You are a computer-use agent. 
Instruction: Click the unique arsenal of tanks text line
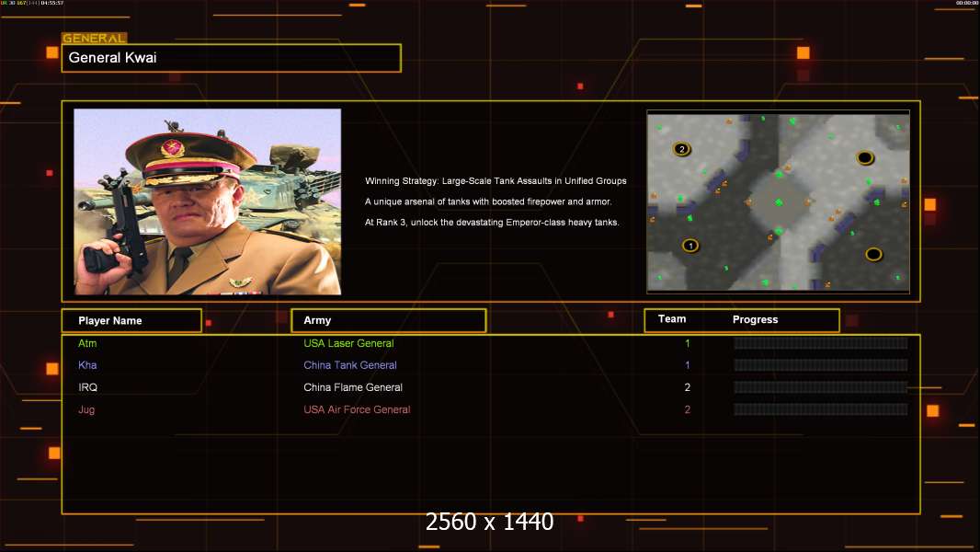click(x=488, y=201)
